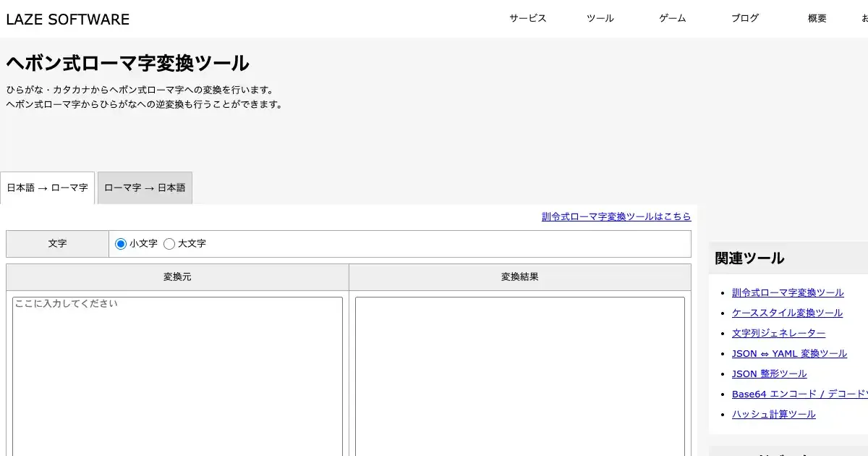Open the サービス menu item
Viewport: 868px width, 456px height.
pyautogui.click(x=527, y=19)
